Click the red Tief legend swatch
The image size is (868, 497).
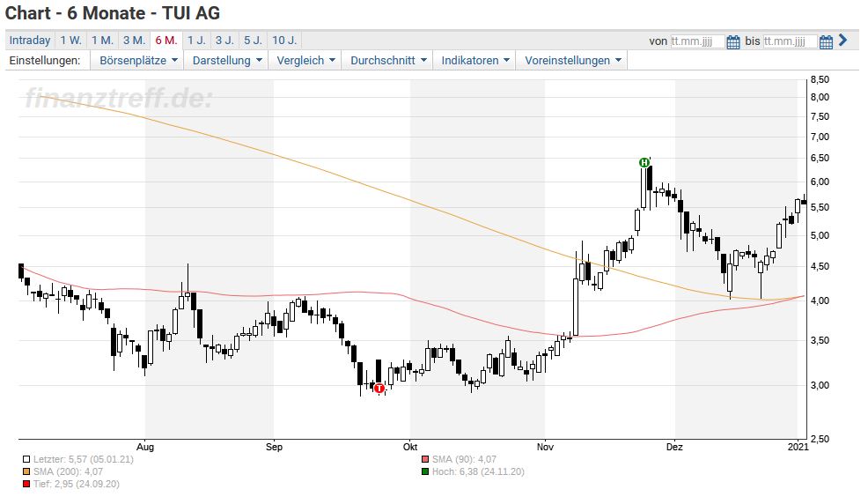pyautogui.click(x=26, y=484)
